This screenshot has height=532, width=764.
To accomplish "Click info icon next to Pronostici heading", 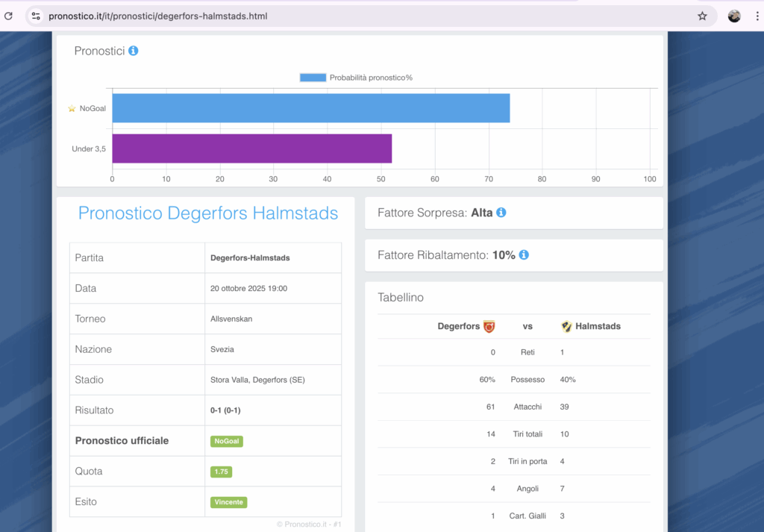I will click(x=133, y=51).
